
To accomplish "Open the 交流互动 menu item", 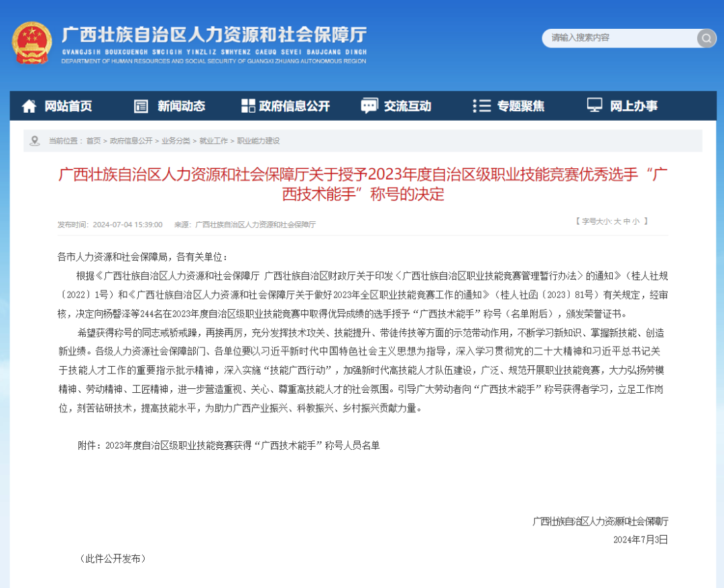I will (407, 106).
